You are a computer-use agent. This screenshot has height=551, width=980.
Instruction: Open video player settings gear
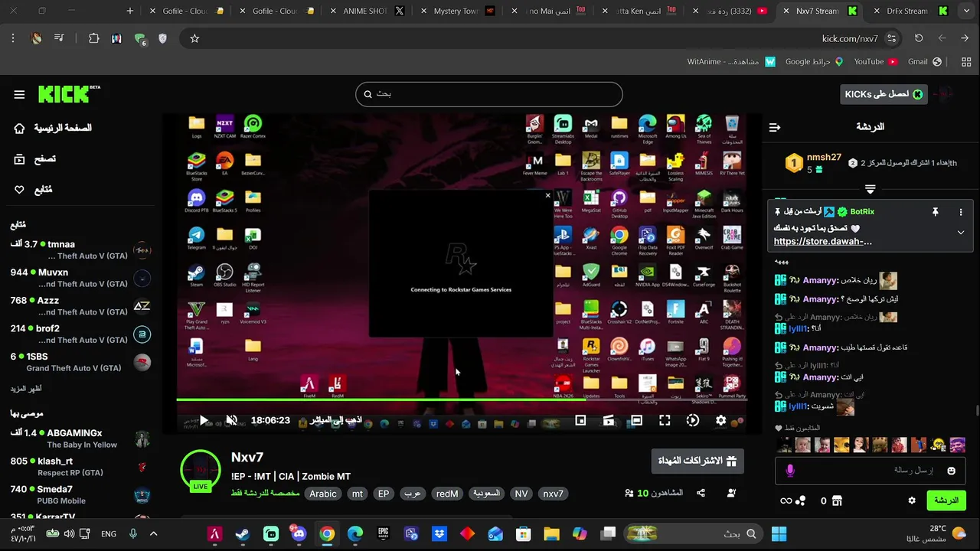click(x=720, y=420)
